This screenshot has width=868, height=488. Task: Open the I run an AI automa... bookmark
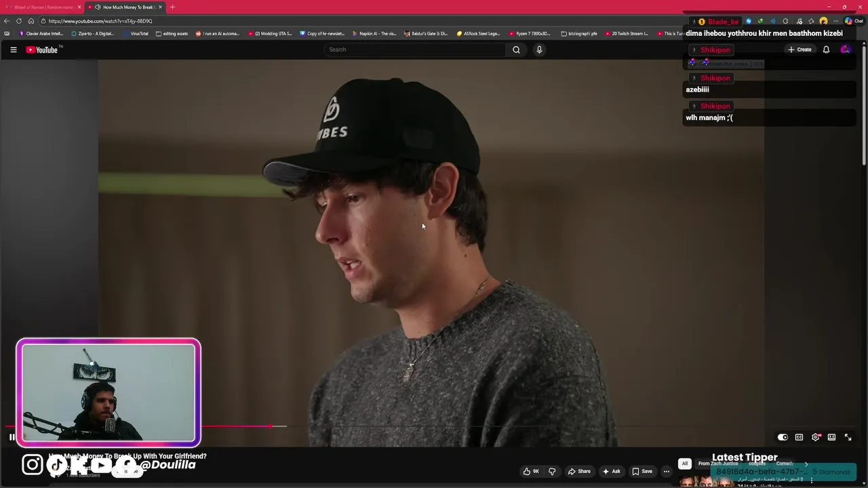218,33
